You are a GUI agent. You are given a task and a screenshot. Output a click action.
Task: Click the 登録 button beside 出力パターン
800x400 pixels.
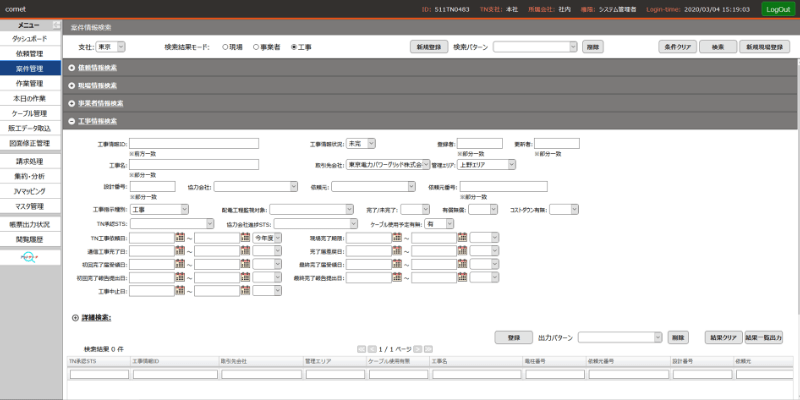pos(513,337)
